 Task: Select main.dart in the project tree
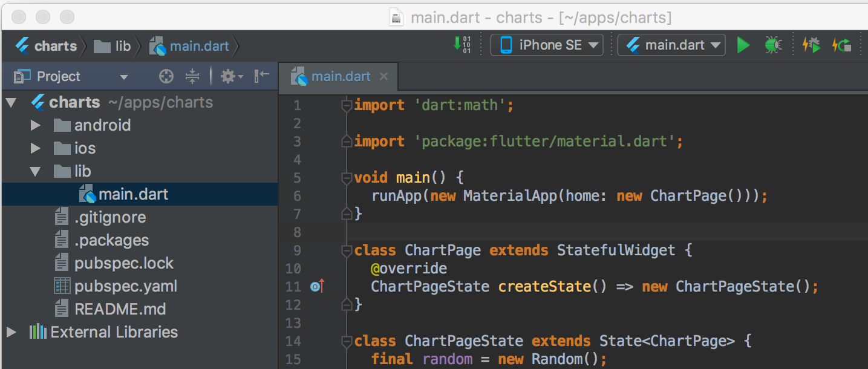[140, 194]
